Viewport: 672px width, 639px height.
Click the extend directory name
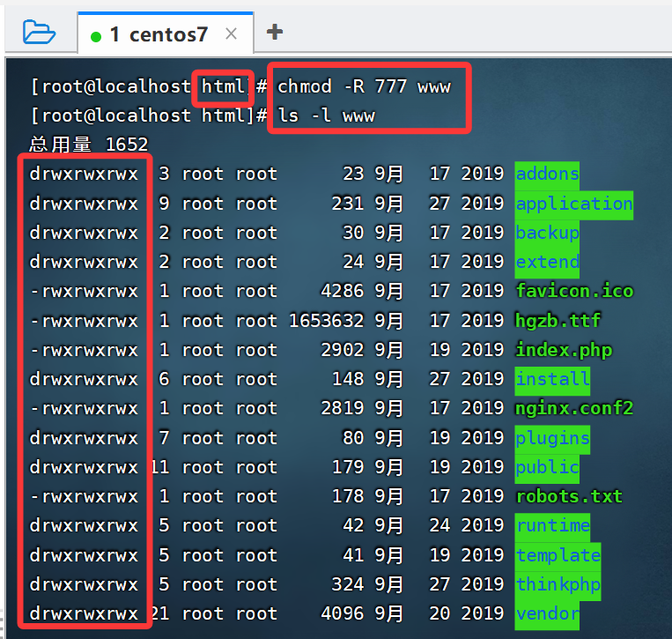547,262
